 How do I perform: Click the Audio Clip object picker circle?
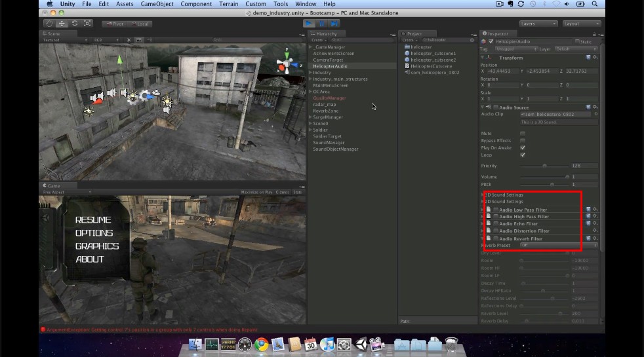click(595, 114)
